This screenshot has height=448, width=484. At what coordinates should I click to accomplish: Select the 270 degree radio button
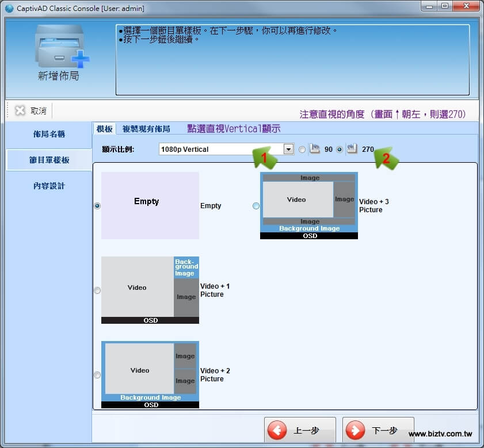340,150
